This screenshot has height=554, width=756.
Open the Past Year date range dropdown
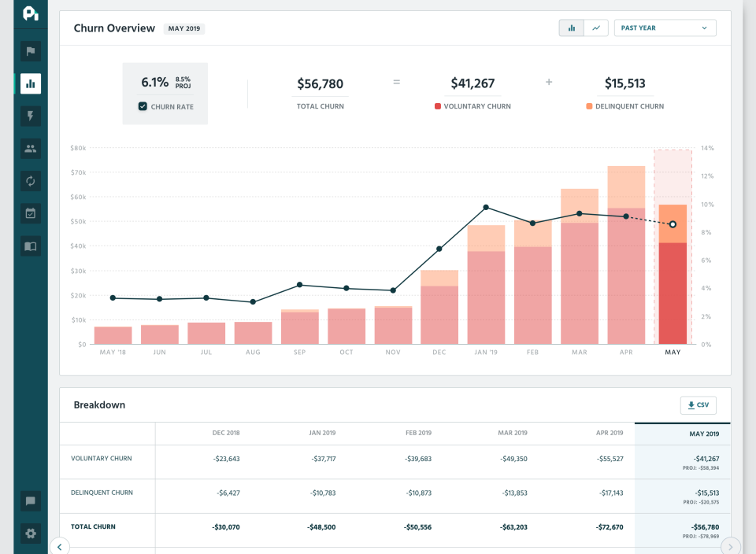(x=665, y=28)
